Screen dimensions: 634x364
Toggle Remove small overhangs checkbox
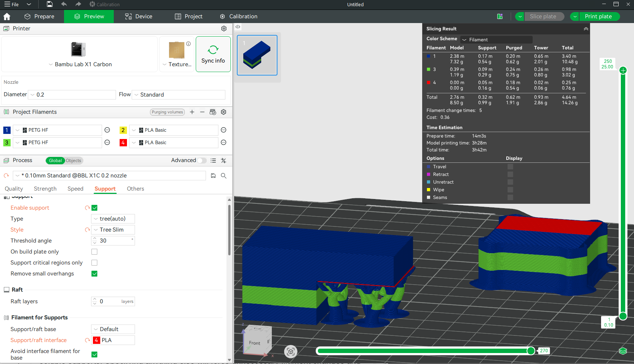[x=94, y=274]
